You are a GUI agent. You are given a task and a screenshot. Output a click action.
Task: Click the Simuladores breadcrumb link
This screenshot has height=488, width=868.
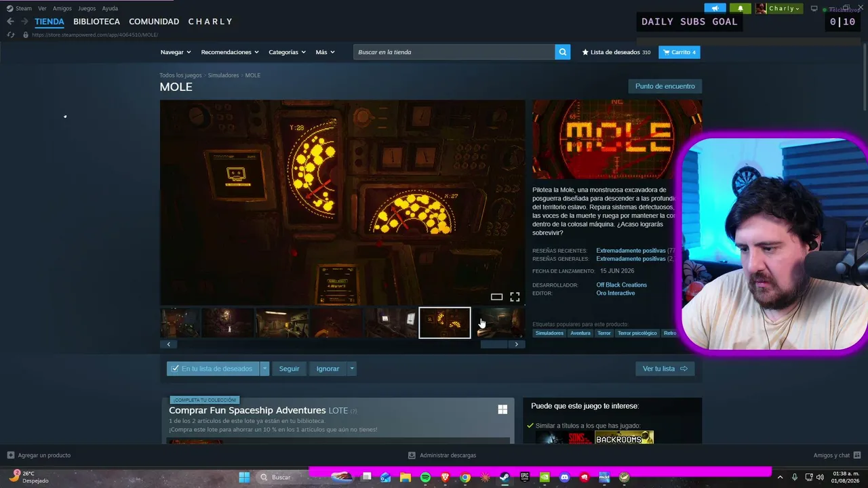coord(223,75)
